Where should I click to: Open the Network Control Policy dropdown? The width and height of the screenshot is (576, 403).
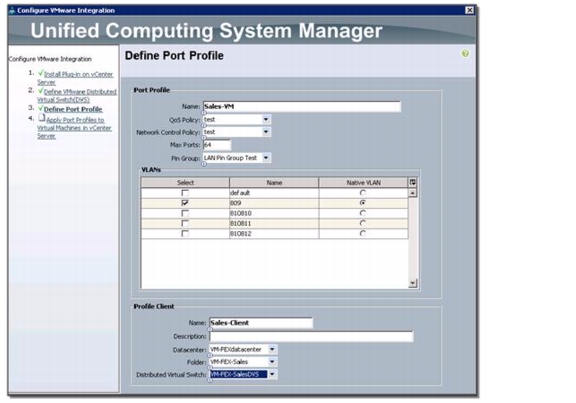point(266,132)
